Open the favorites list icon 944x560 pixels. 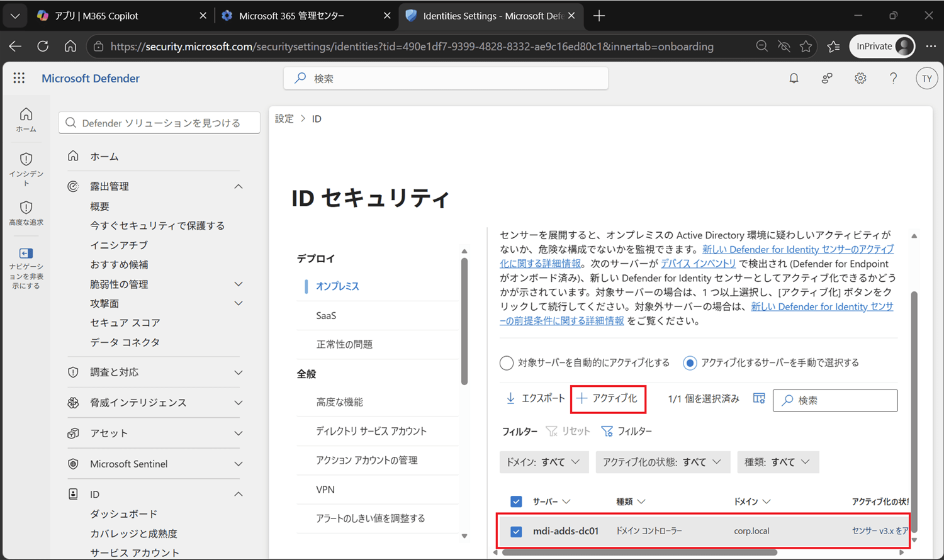point(834,46)
